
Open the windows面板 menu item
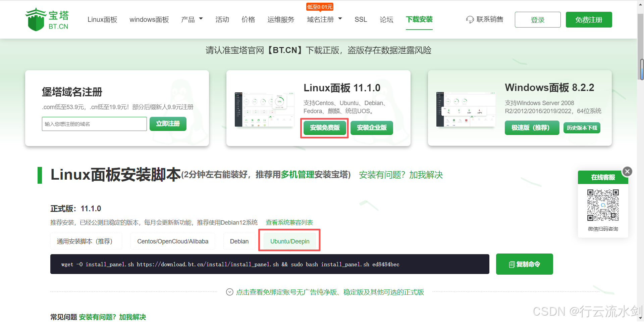click(x=149, y=19)
